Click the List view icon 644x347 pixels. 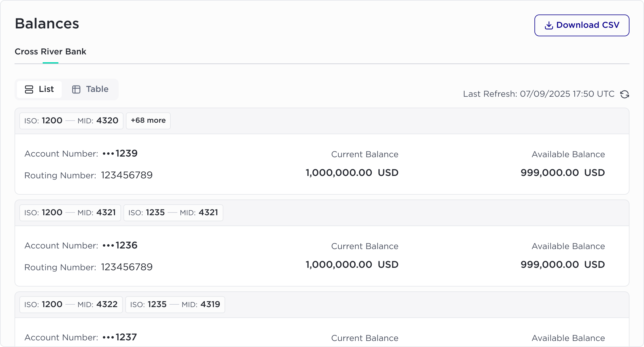click(29, 89)
